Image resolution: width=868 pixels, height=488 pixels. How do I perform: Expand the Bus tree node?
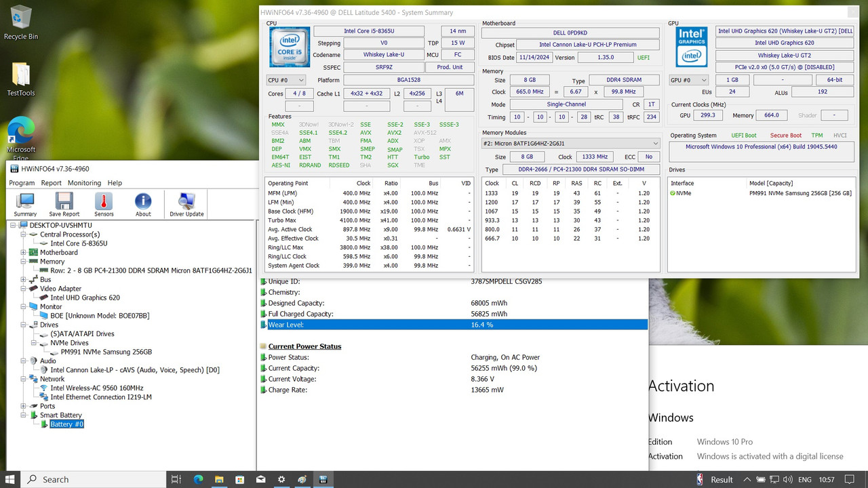click(x=24, y=279)
